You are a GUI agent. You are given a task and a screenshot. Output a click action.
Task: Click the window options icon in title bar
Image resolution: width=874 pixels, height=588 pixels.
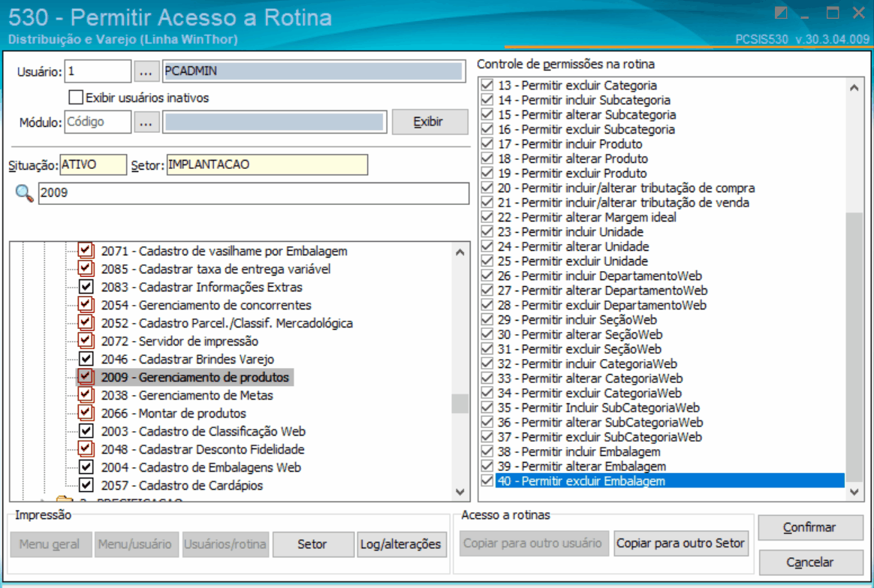pos(781,13)
